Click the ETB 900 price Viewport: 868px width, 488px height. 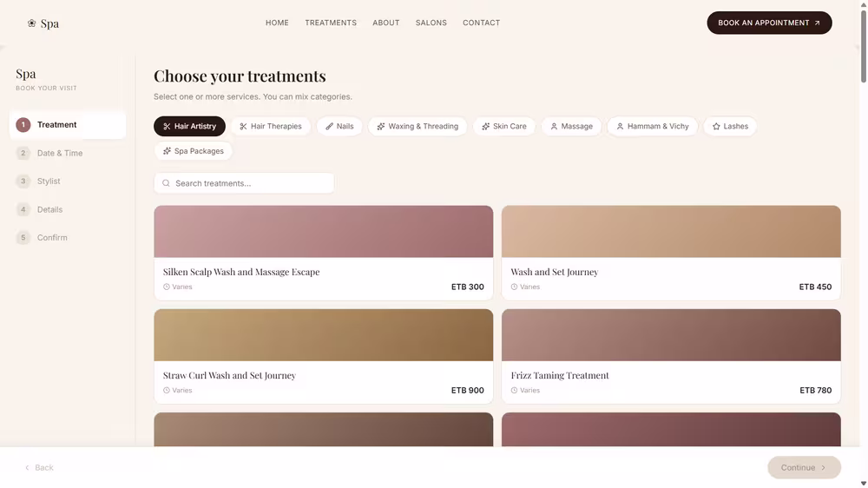467,391
